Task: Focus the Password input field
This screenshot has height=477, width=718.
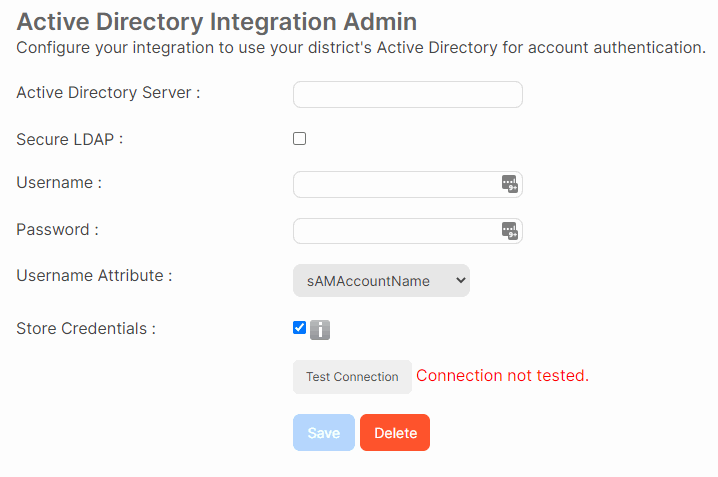Action: [408, 231]
